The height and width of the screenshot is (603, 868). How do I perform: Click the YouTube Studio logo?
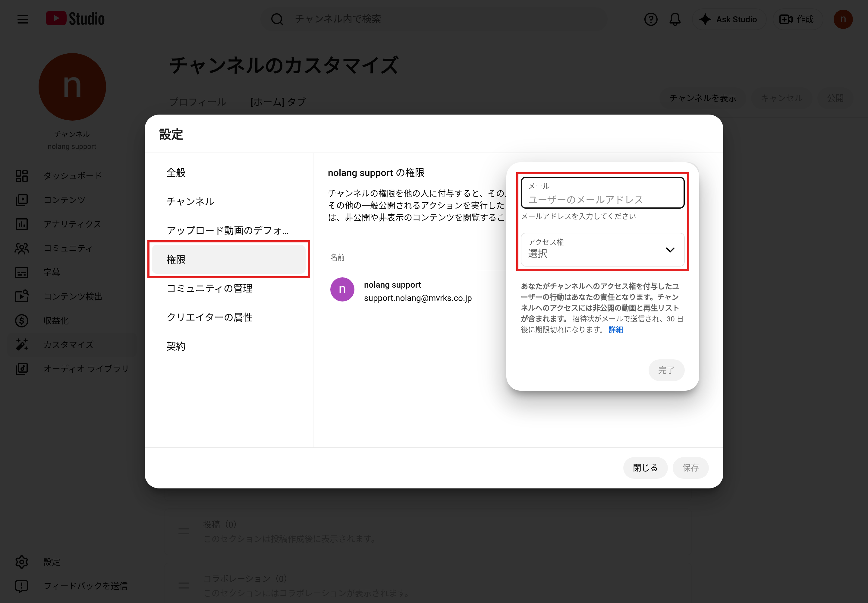(75, 19)
